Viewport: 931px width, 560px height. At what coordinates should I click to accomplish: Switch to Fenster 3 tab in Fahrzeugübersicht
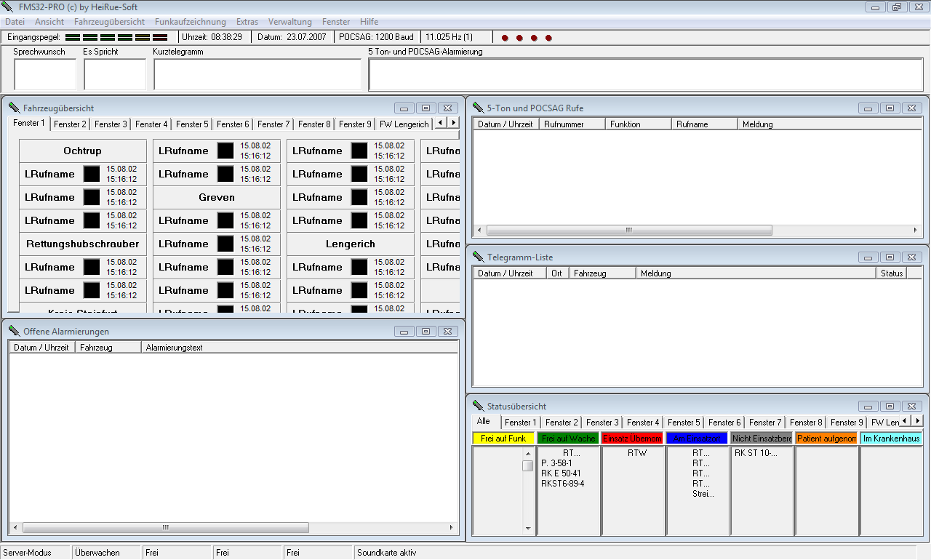coord(111,124)
